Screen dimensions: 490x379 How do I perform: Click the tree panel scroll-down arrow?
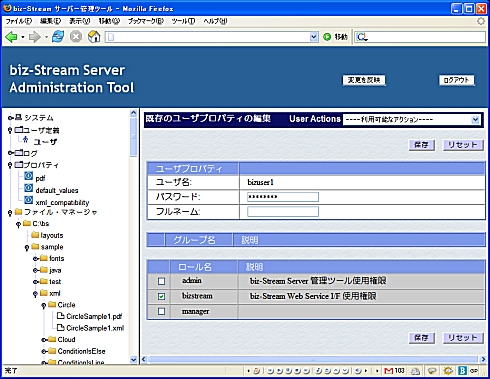coord(133,359)
